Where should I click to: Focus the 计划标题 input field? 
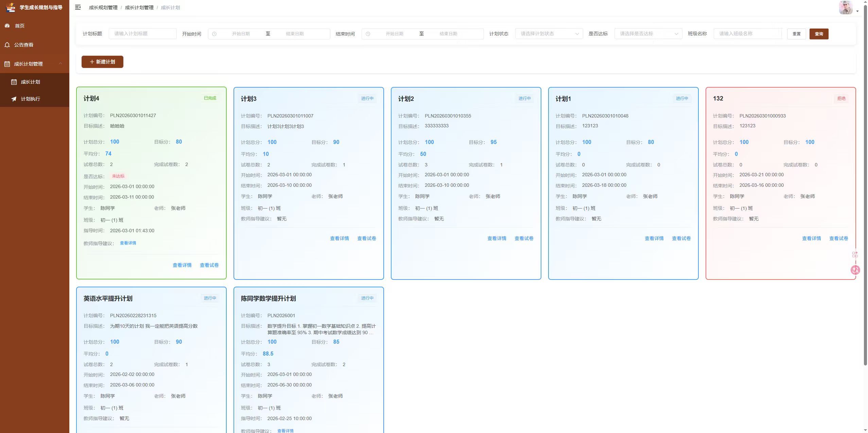(142, 34)
